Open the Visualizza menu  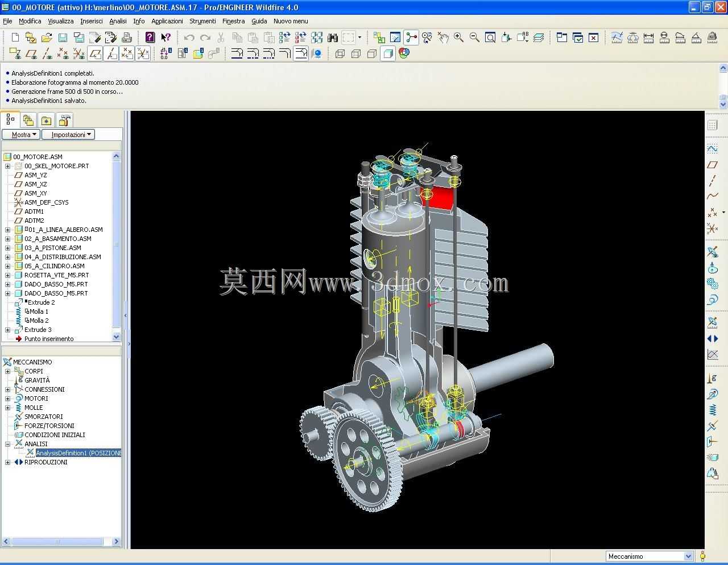coord(60,21)
